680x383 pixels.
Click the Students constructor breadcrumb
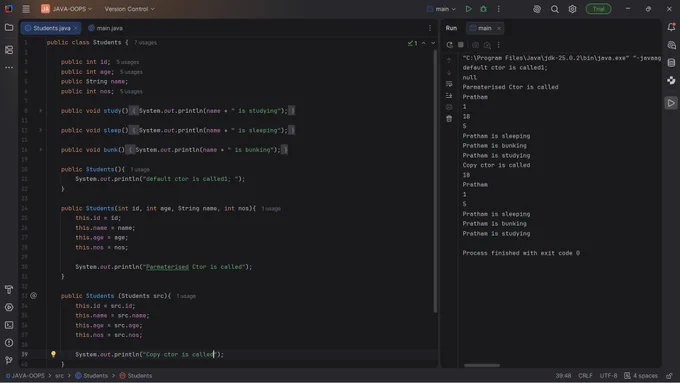pyautogui.click(x=136, y=376)
